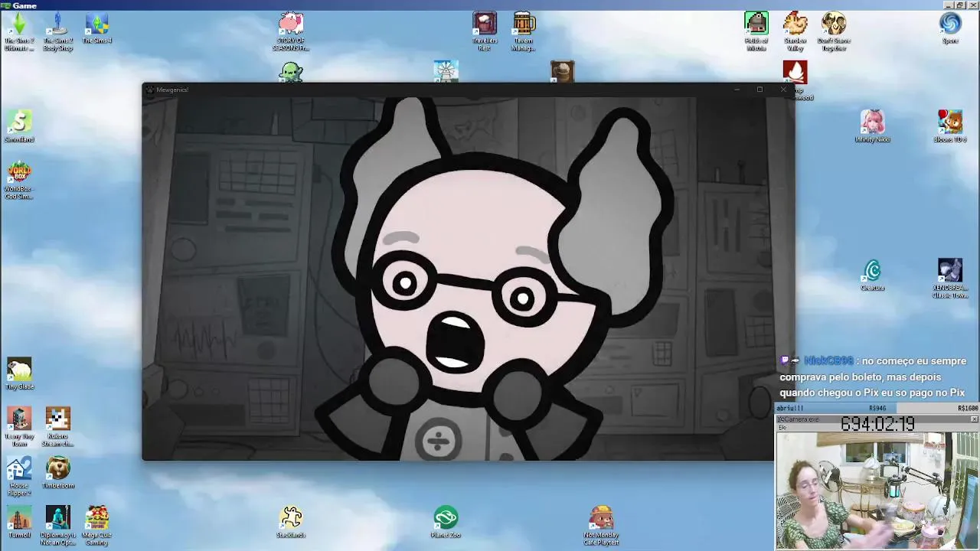
Task: Click the 694:02:19 stream timer
Action: pyautogui.click(x=877, y=423)
